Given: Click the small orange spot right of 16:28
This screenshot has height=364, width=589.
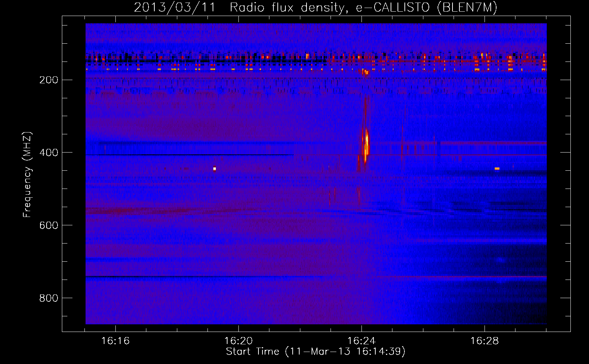Looking at the screenshot, I should click(x=497, y=169).
